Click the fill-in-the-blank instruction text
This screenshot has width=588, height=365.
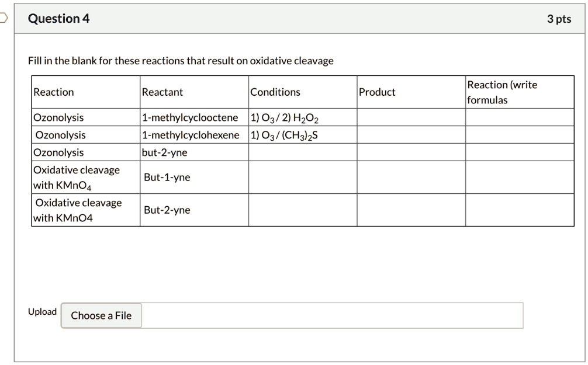pyautogui.click(x=182, y=60)
